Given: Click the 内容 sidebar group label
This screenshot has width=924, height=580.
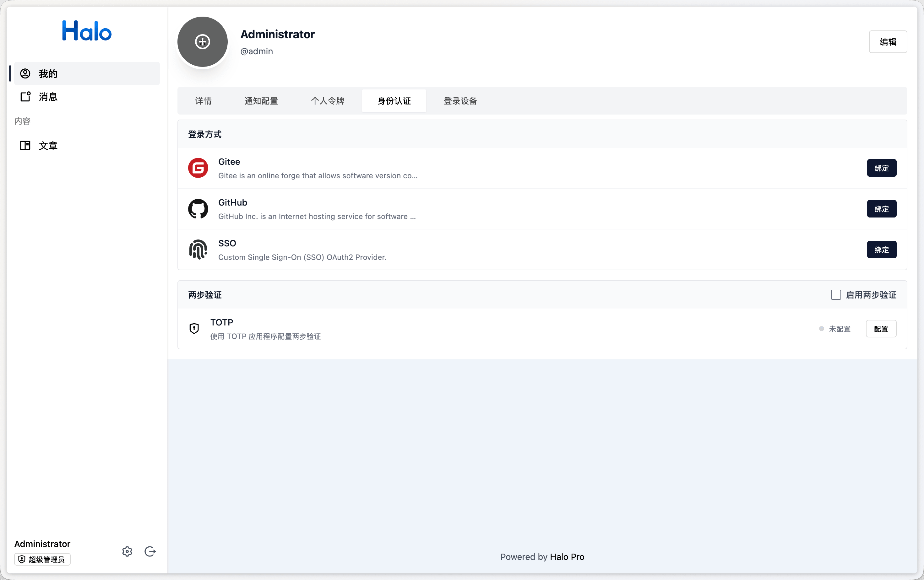Looking at the screenshot, I should (x=22, y=121).
